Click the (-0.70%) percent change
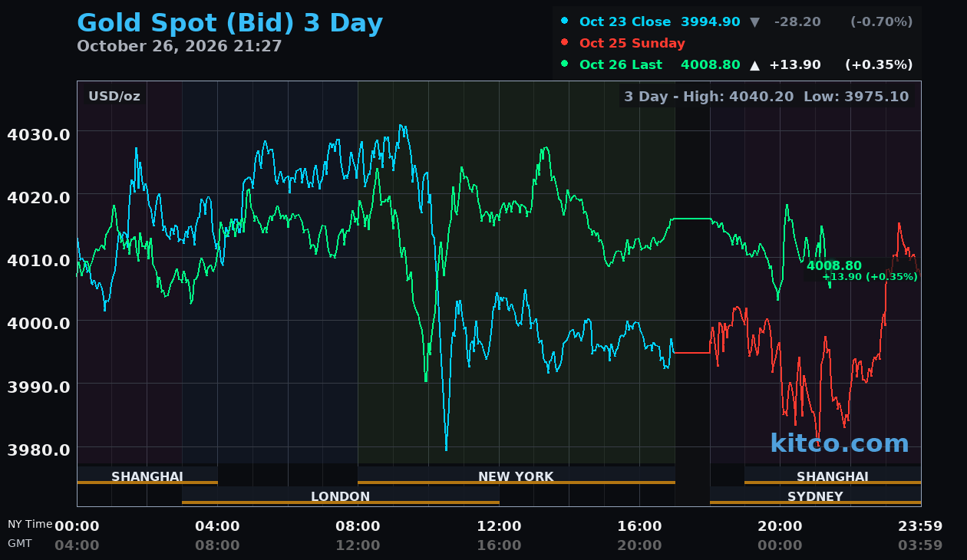This screenshot has width=967, height=560. (x=881, y=21)
